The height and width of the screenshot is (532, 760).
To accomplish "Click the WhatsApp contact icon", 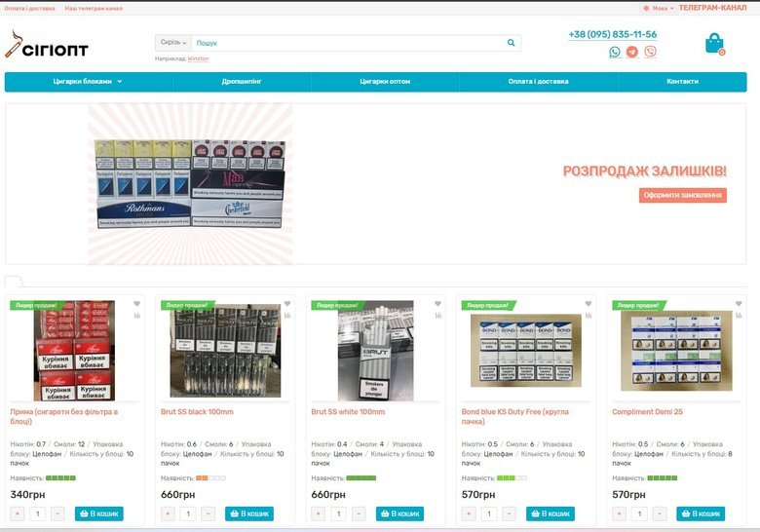I will [615, 52].
